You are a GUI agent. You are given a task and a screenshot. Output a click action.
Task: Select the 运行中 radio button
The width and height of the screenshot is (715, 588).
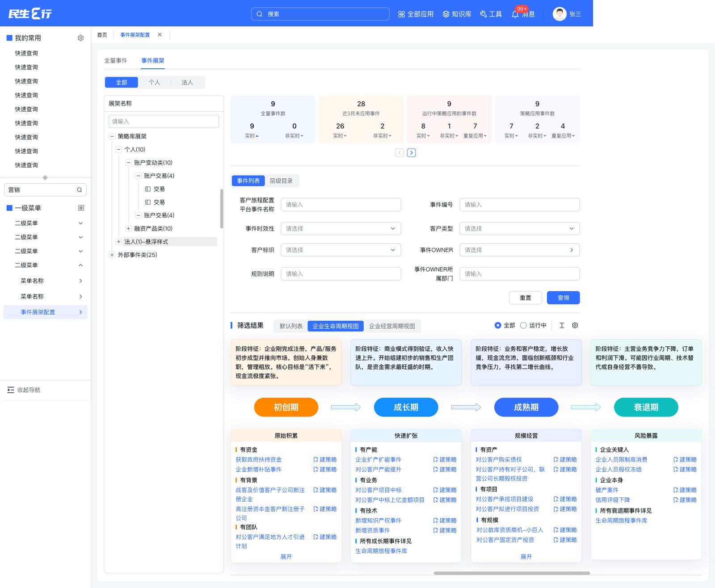(x=523, y=325)
